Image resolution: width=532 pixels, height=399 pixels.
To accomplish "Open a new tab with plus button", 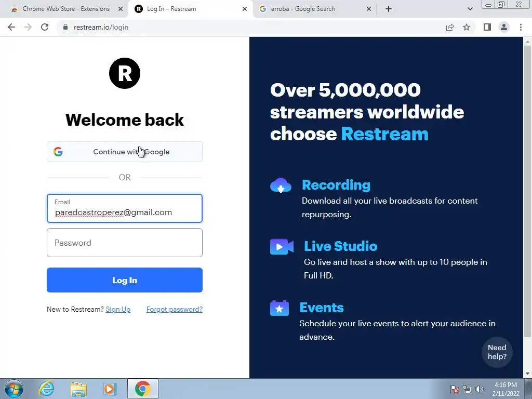I will click(389, 9).
